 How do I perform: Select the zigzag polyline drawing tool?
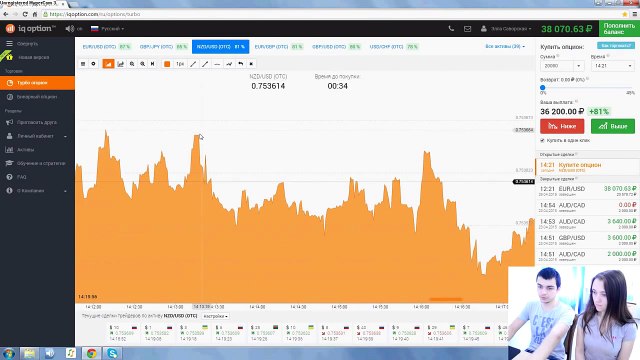(229, 64)
